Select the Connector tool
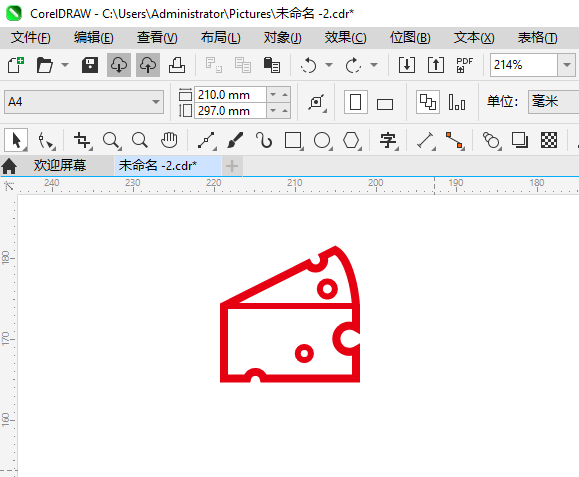579x477 pixels. [x=455, y=141]
